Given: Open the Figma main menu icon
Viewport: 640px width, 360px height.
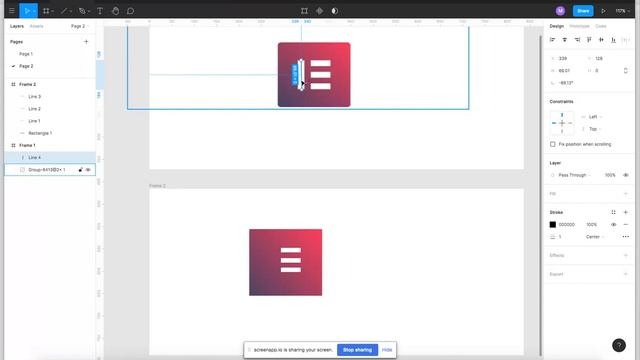Looking at the screenshot, I should (x=12, y=11).
